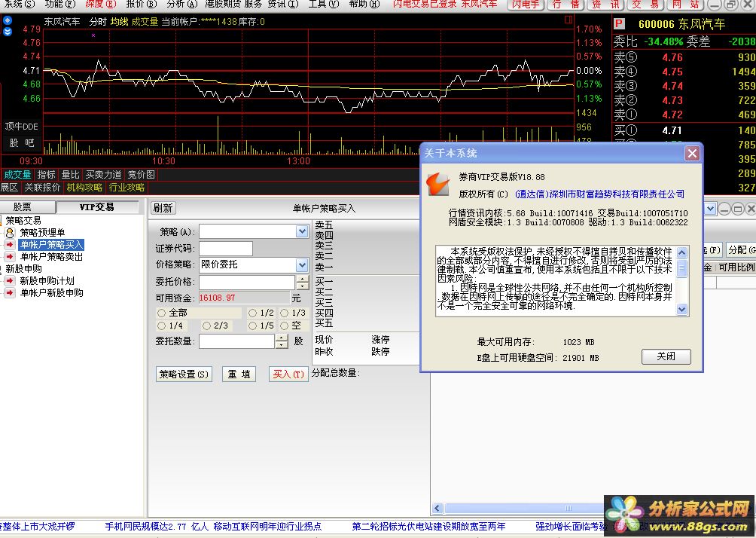756x538 pixels.
Task: Open the 行业攻略 tab
Action: coord(127,187)
